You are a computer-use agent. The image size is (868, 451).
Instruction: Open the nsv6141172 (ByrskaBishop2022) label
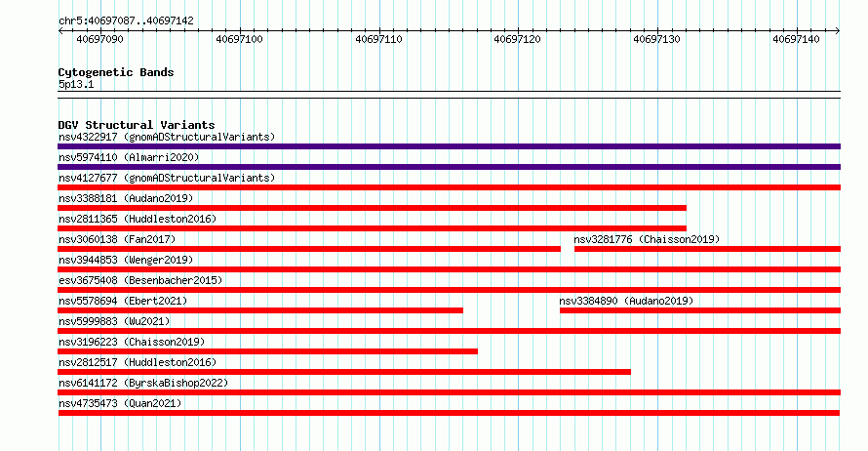click(x=142, y=383)
